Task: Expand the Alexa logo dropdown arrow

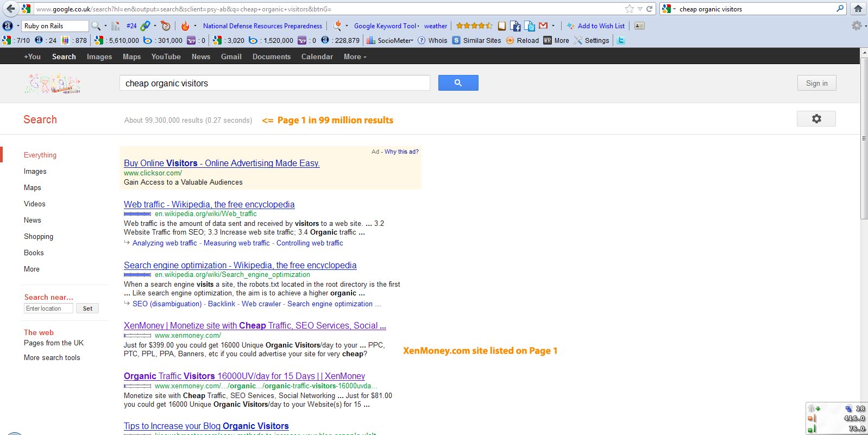Action: pyautogui.click(x=18, y=26)
